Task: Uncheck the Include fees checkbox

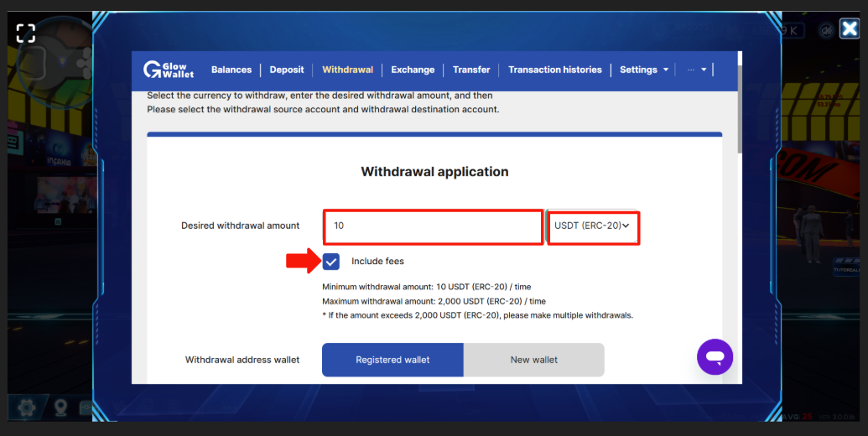Action: point(331,262)
